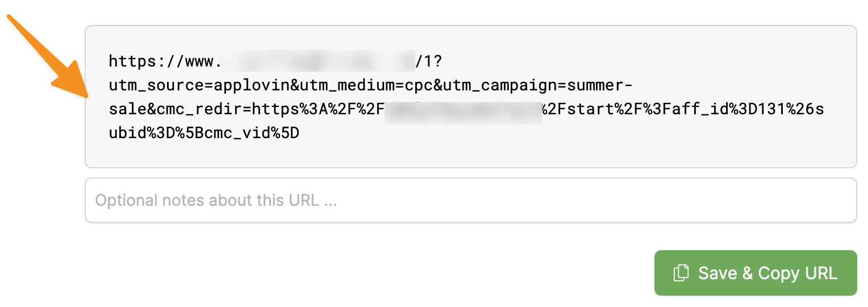Click the "/1?" path segment in the URL

433,61
